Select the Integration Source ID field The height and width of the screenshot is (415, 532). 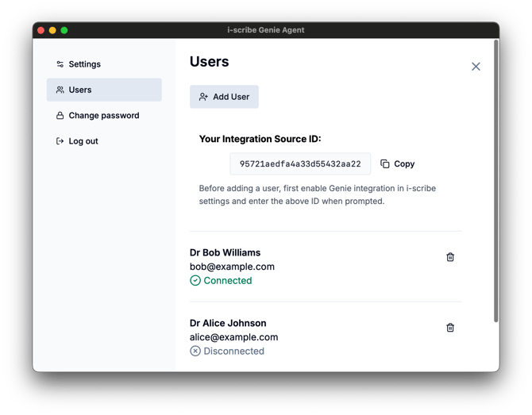click(300, 163)
